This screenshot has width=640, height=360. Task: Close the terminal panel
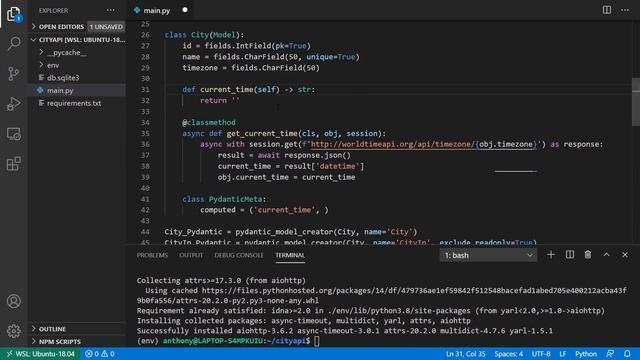click(625, 255)
